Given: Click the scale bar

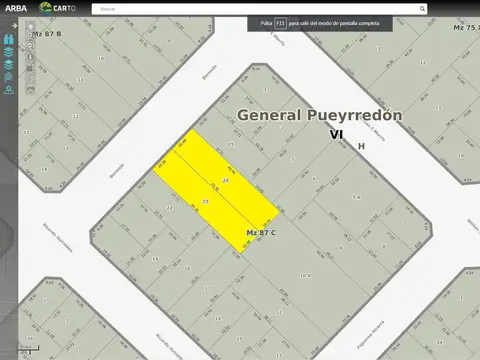Looking at the screenshot, I should (x=28, y=349).
